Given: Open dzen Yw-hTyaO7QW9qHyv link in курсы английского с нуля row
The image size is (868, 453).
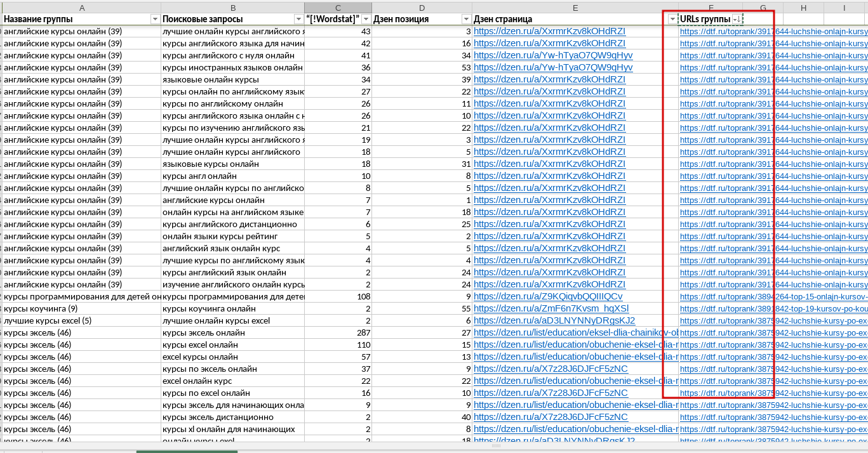Looking at the screenshot, I should [x=553, y=55].
